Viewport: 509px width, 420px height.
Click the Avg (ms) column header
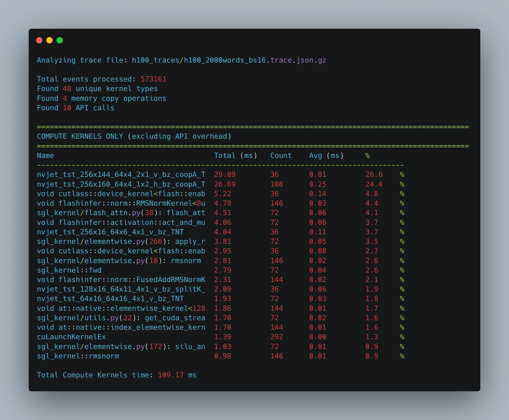coord(326,156)
